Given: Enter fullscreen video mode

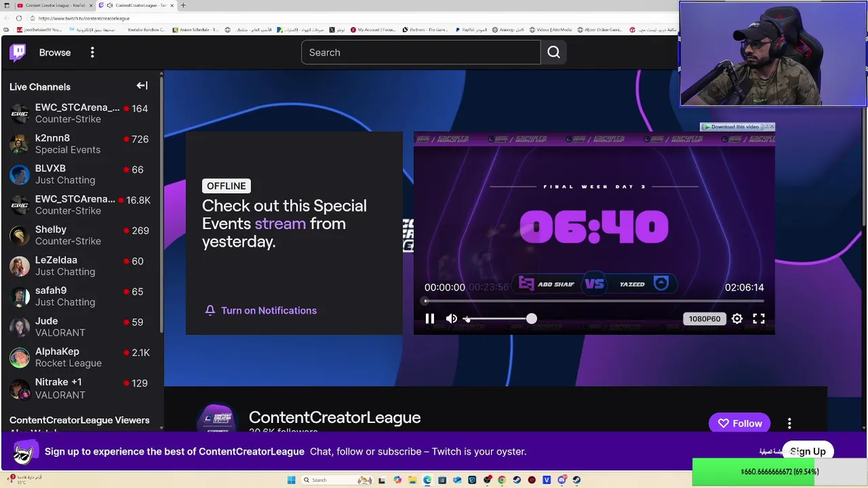Looking at the screenshot, I should (x=759, y=319).
